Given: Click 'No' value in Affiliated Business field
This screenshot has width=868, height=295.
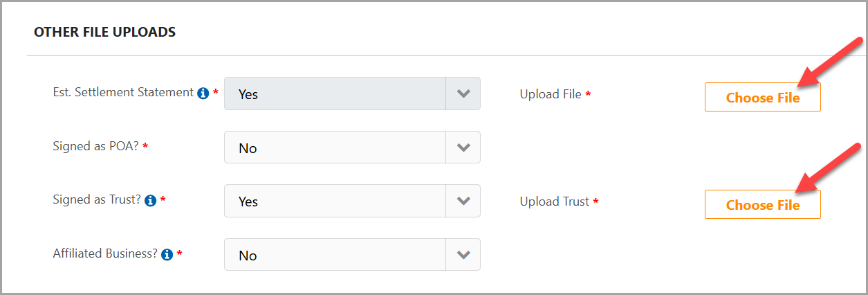Looking at the screenshot, I should click(248, 256).
